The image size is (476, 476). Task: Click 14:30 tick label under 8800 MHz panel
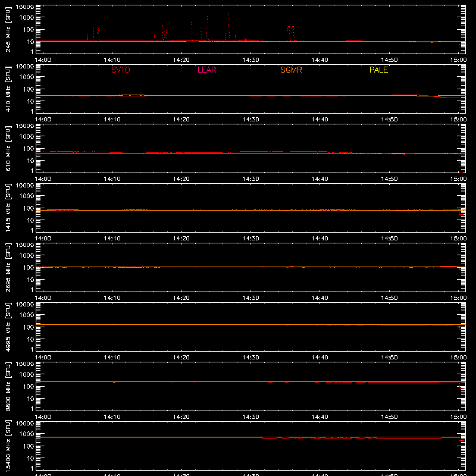[x=250, y=417]
